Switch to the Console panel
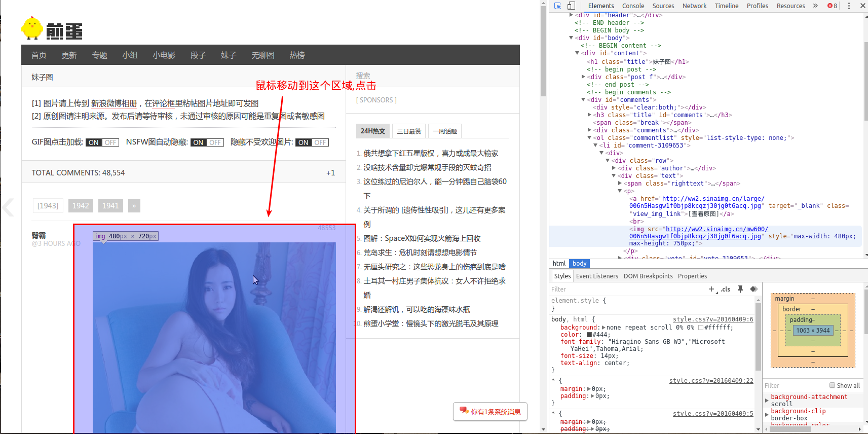The image size is (868, 434). click(x=633, y=6)
